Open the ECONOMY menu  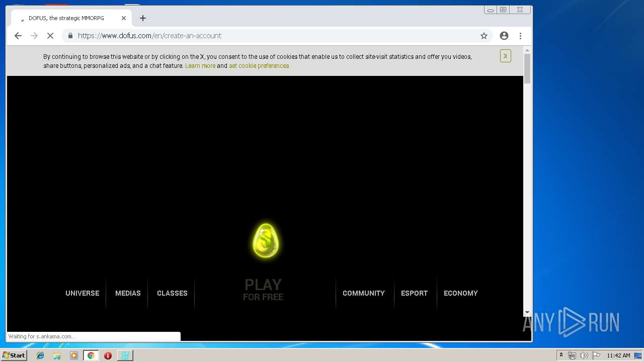coord(461,293)
